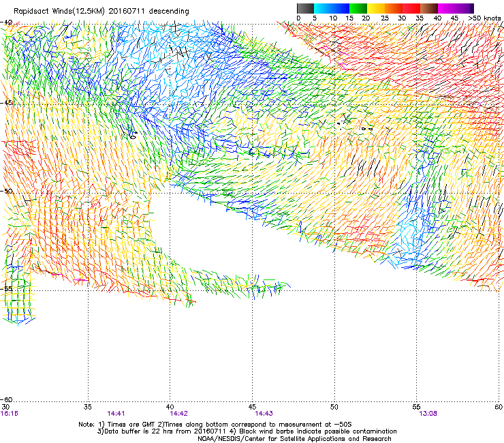Click the ">50 knots" legend label
504x443 pixels.
(x=485, y=18)
